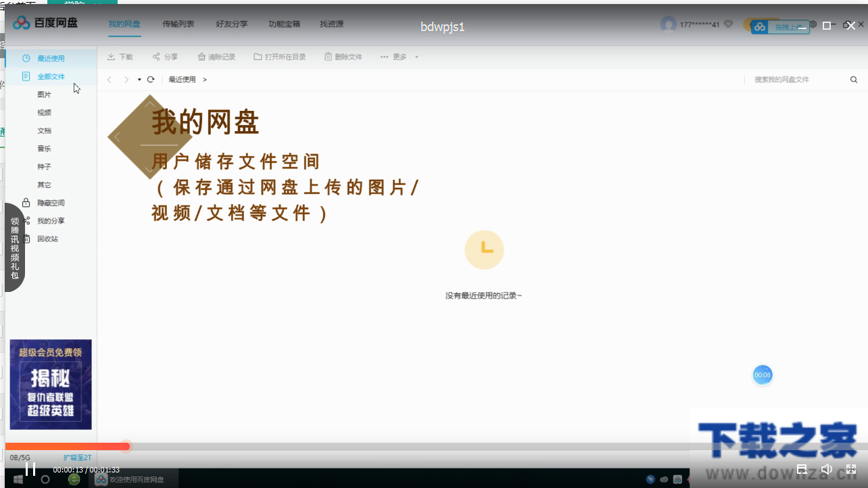The height and width of the screenshot is (488, 868).
Task: Toggle fullscreen playback mode
Action: (850, 468)
